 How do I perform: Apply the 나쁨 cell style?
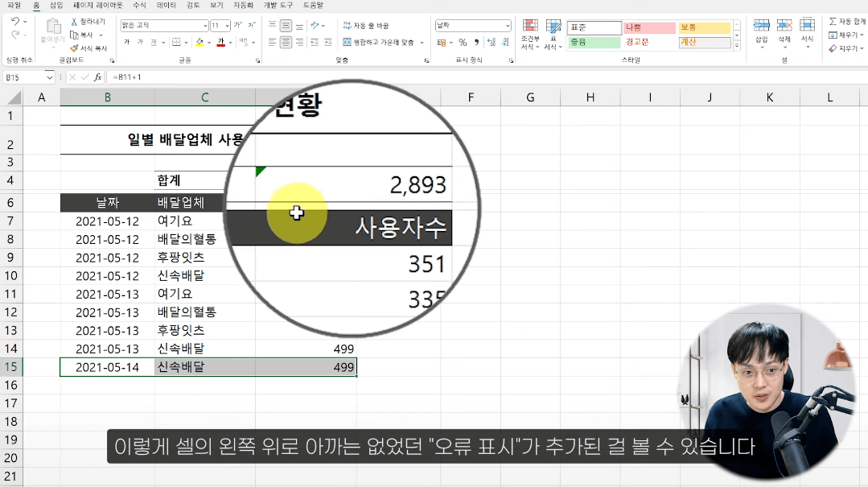[x=650, y=27]
